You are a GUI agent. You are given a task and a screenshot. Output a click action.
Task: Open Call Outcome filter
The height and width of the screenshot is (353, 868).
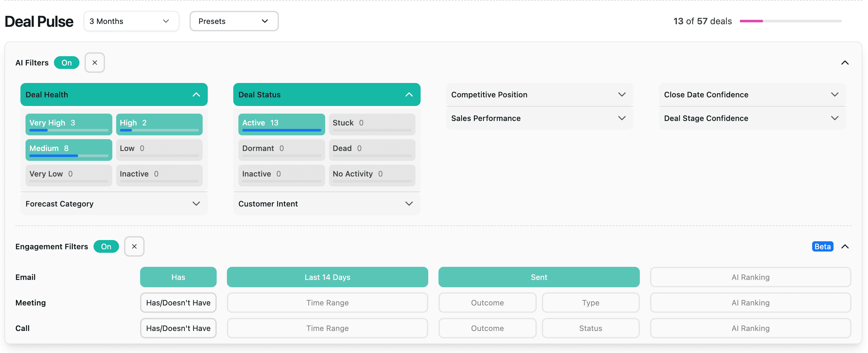coord(487,328)
